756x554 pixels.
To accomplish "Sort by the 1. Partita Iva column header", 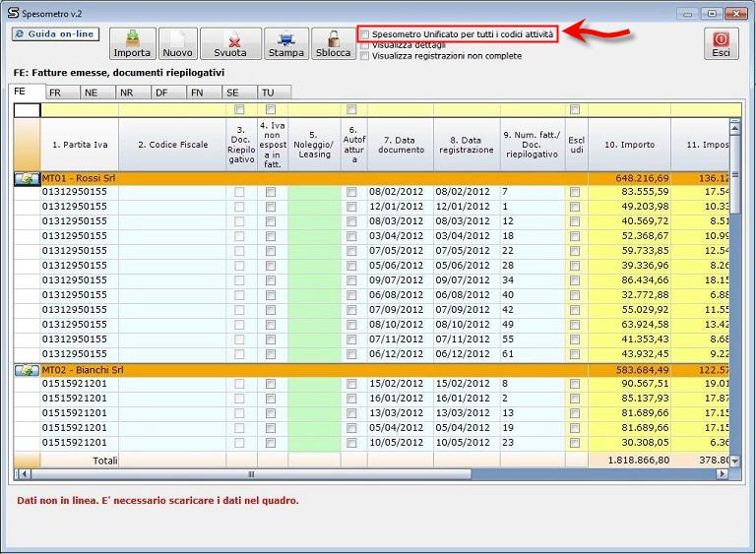I will 80,145.
